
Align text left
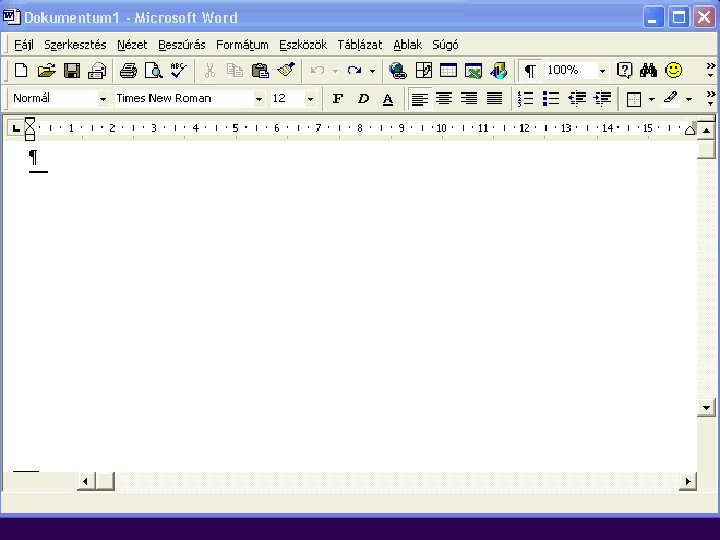pos(419,98)
